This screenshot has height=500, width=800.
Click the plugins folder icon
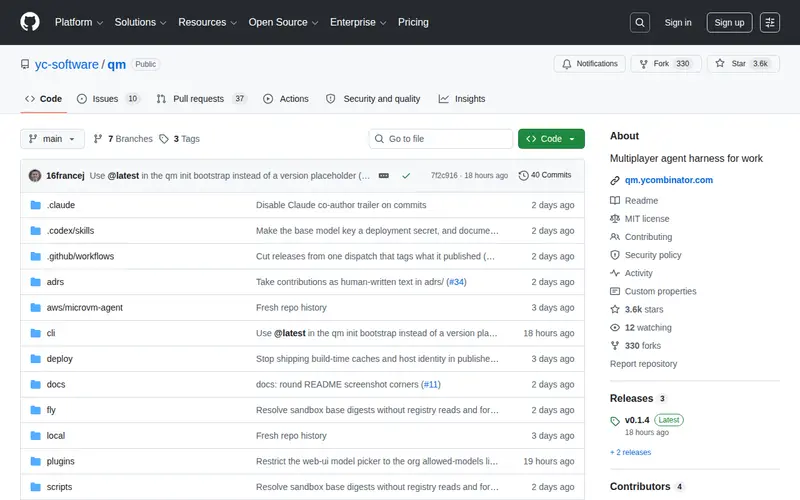35,461
